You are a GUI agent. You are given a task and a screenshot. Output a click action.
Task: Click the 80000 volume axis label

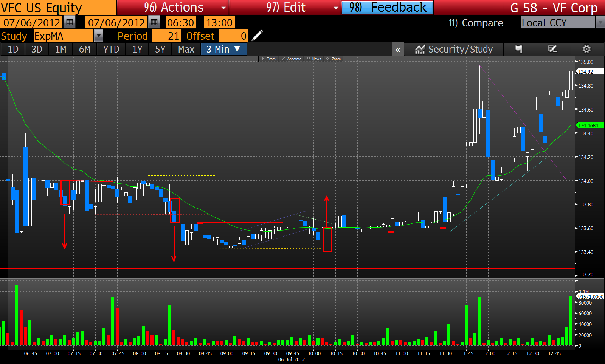(x=585, y=303)
